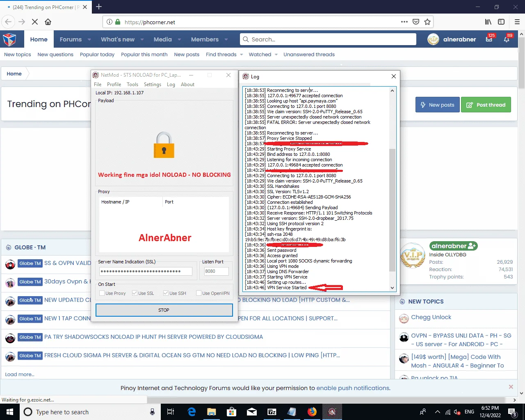The width and height of the screenshot is (525, 420).
Task: Bookmark this page with the star icon
Action: tap(427, 22)
